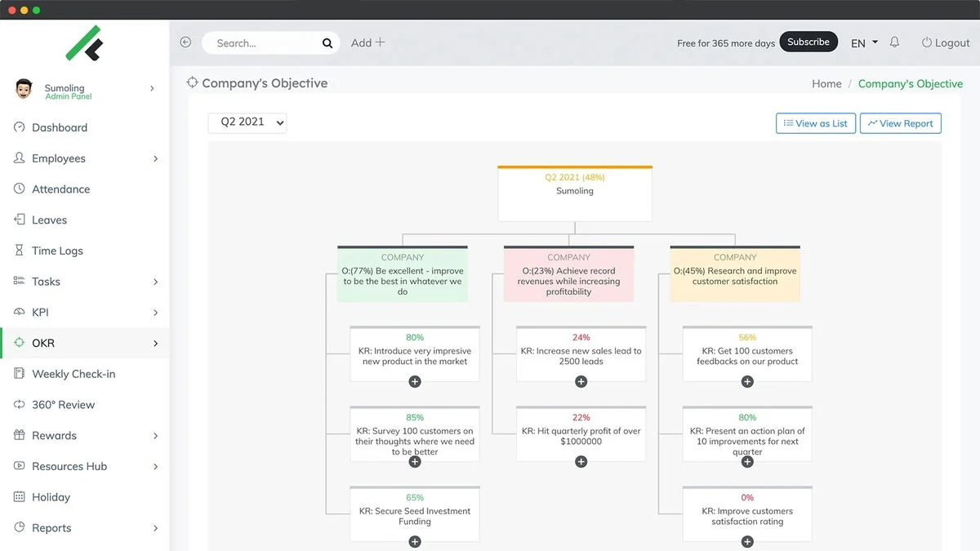This screenshot has height=551, width=980.
Task: Expand the Employees menu chevron
Action: point(155,158)
